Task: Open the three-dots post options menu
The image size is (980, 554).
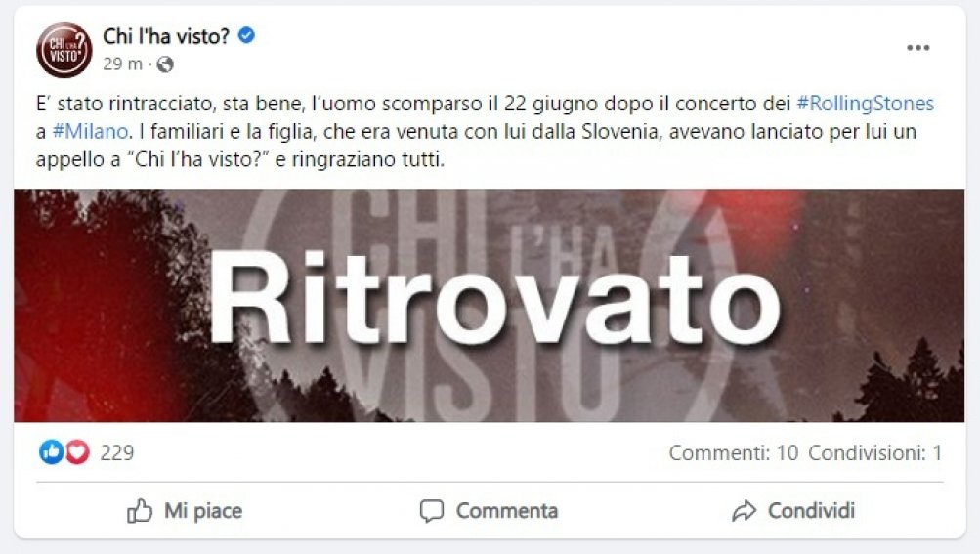Action: pyautogui.click(x=917, y=48)
